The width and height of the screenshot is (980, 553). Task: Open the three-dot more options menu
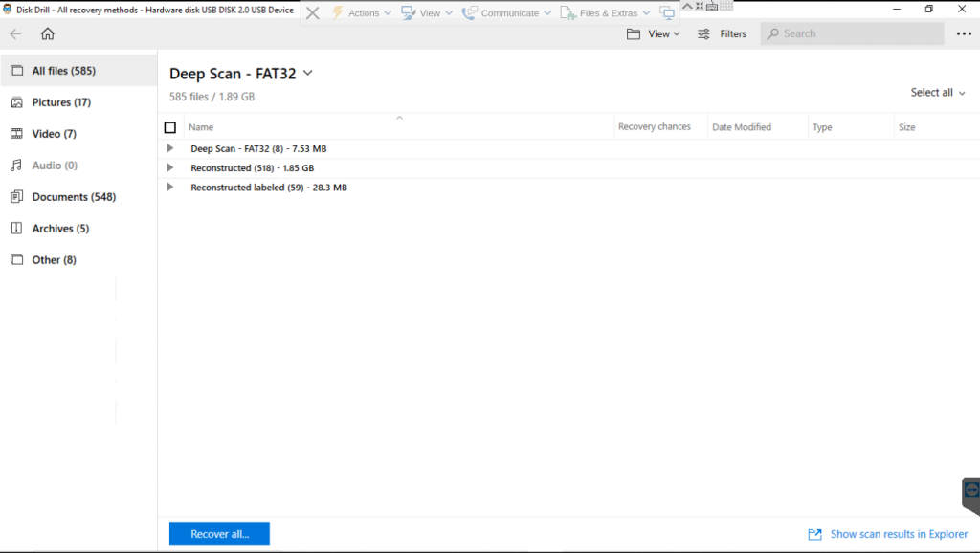964,33
